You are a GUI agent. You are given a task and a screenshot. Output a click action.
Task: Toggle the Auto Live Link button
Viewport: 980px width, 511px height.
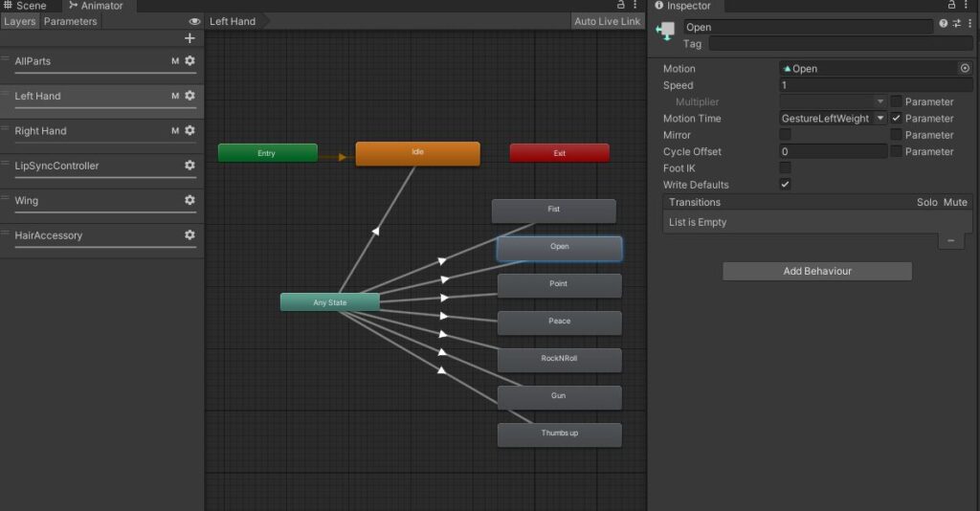coord(607,21)
